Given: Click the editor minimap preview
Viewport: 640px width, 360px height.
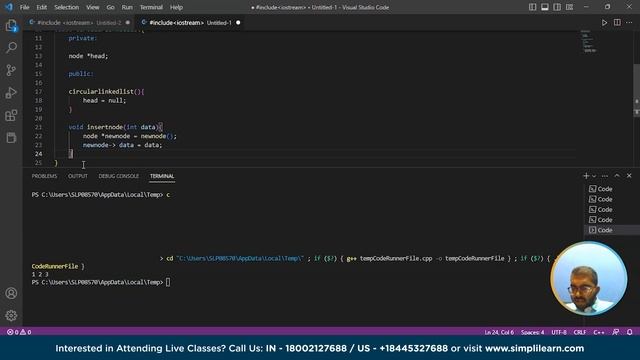Looking at the screenshot, I should [x=589, y=42].
